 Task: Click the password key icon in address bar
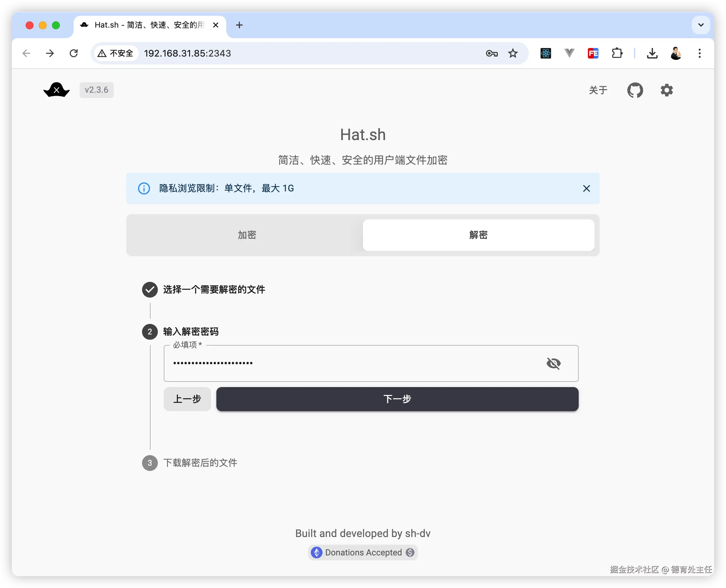click(491, 53)
